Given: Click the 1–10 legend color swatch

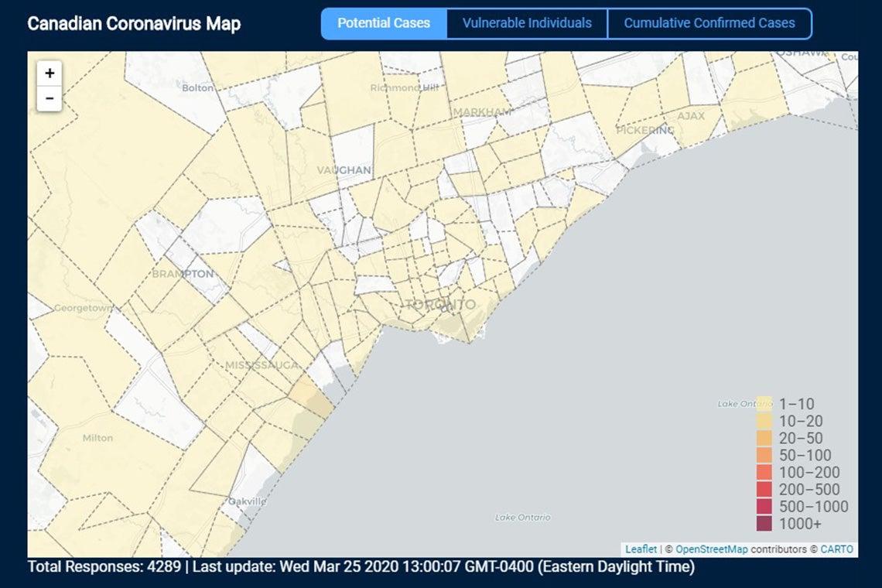Looking at the screenshot, I should [764, 404].
